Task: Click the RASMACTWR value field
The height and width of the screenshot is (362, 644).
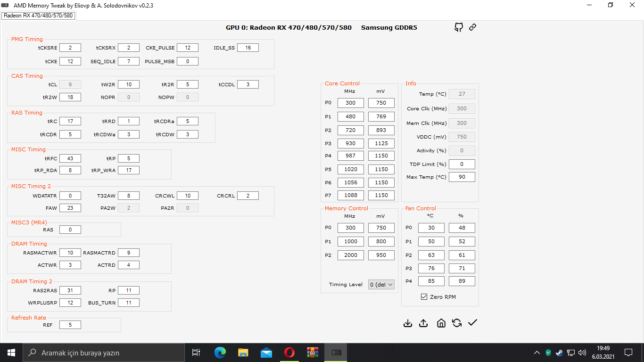Action: click(70, 253)
